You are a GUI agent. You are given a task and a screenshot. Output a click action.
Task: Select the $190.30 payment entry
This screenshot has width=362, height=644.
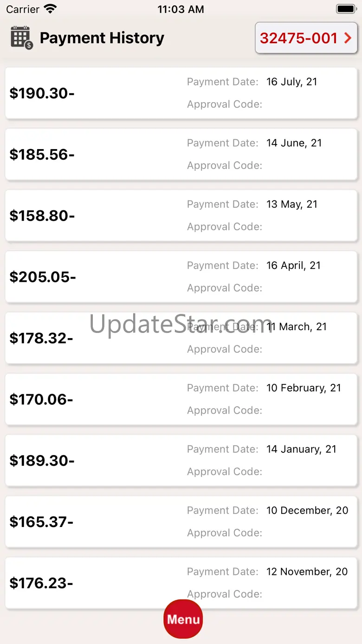click(x=181, y=93)
